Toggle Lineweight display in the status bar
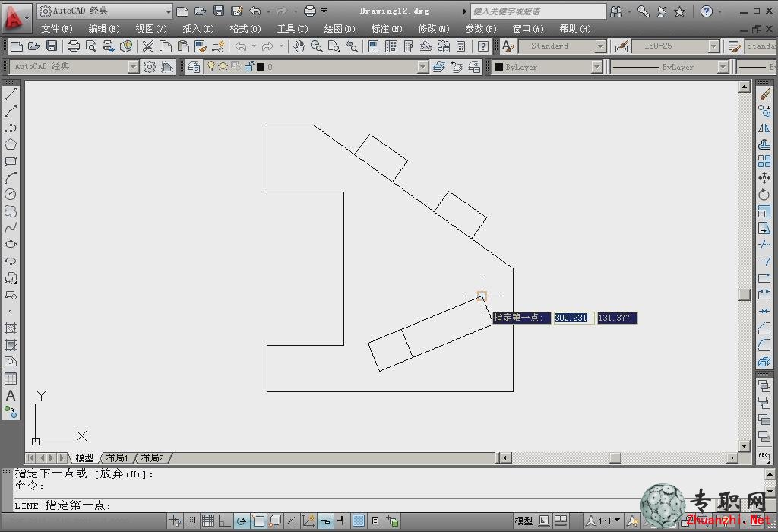Viewport: 778px width, 532px height. point(342,521)
